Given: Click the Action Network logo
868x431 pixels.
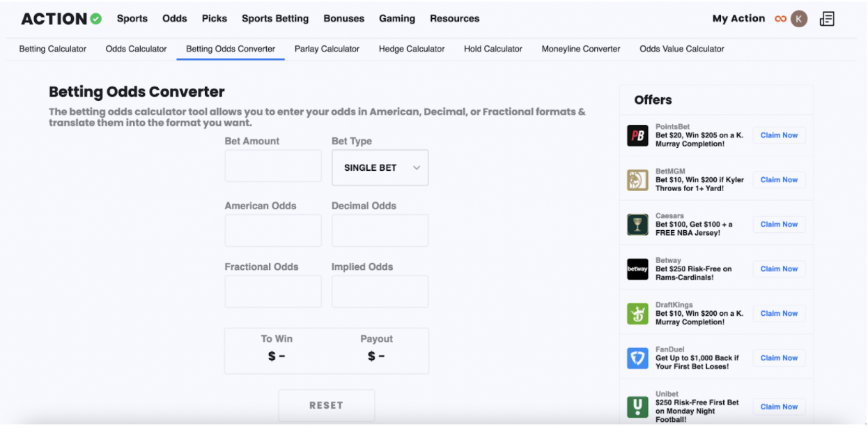Looking at the screenshot, I should (61, 19).
